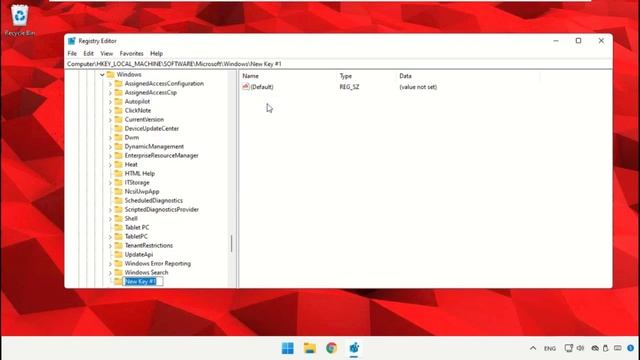Open the ENG language indicator
Viewport: 640px width, 360px height.
pos(550,349)
